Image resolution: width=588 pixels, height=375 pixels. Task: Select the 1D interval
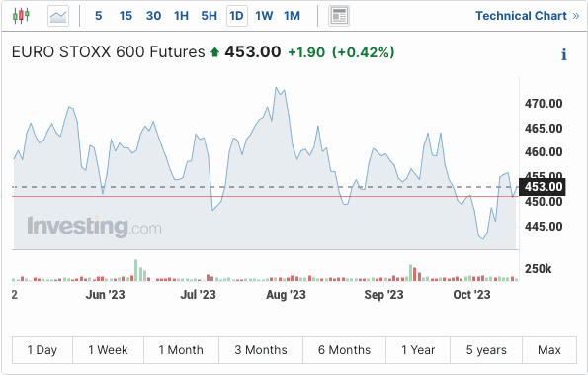pos(236,16)
